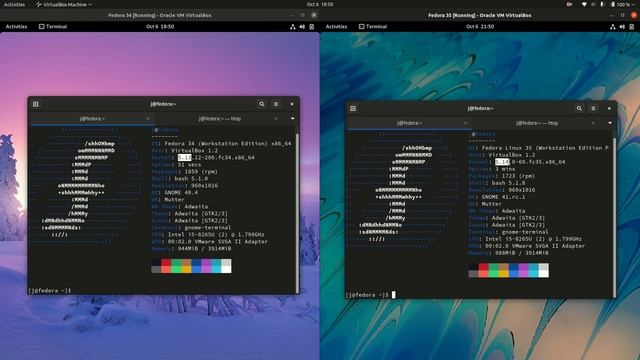Click the power icon in Fedora 35 panel
Image resolution: width=640 pixels, height=360 pixels.
(x=631, y=27)
